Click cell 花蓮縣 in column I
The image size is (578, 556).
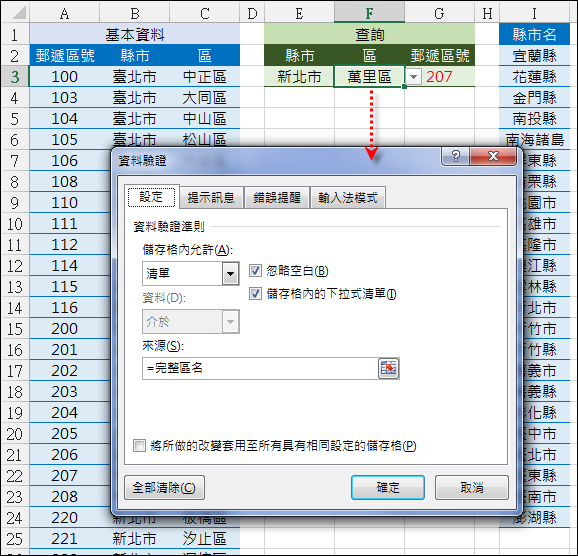point(535,77)
